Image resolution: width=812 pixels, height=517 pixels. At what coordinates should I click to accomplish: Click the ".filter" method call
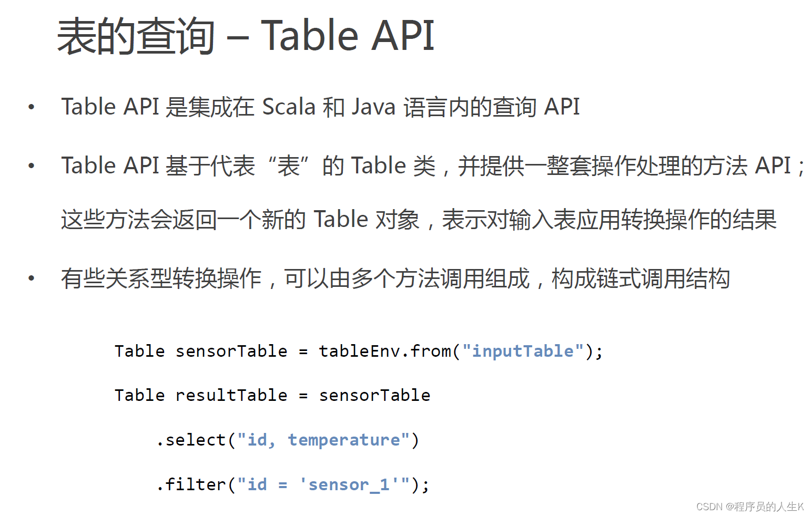pyautogui.click(x=191, y=484)
